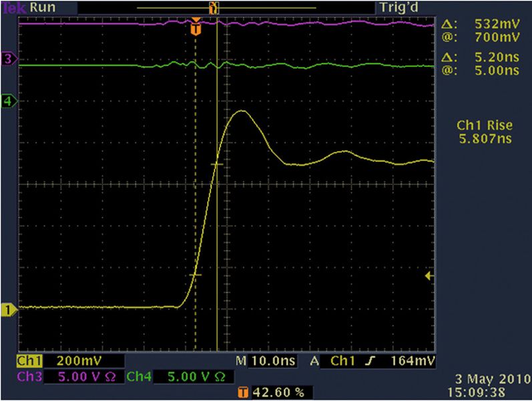Click the green Ch4 channel label

coord(139,376)
